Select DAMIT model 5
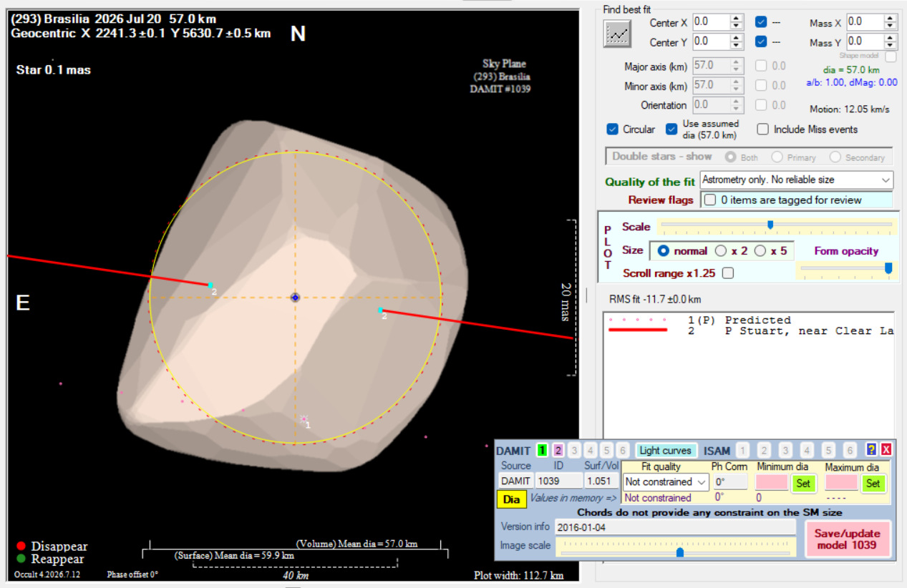 coord(606,450)
